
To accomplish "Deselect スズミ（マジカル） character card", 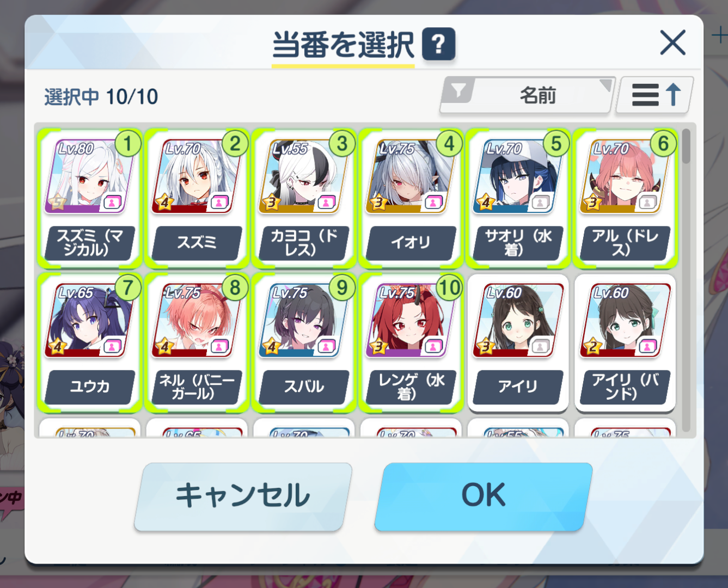I will [x=89, y=199].
